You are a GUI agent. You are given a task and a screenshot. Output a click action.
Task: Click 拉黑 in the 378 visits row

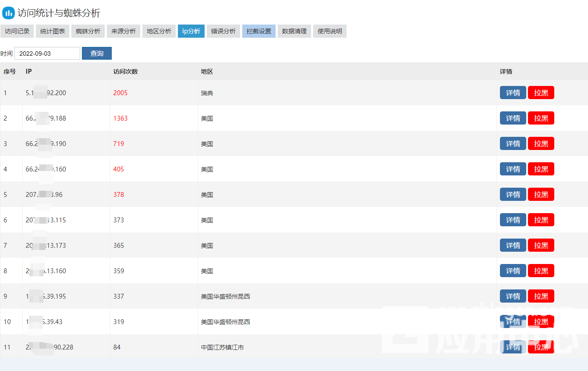pos(541,194)
